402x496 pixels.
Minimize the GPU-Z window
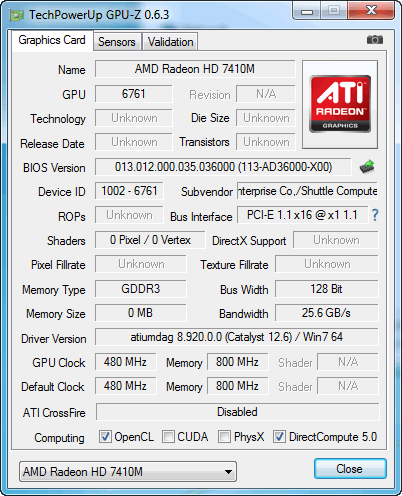pyautogui.click(x=307, y=12)
